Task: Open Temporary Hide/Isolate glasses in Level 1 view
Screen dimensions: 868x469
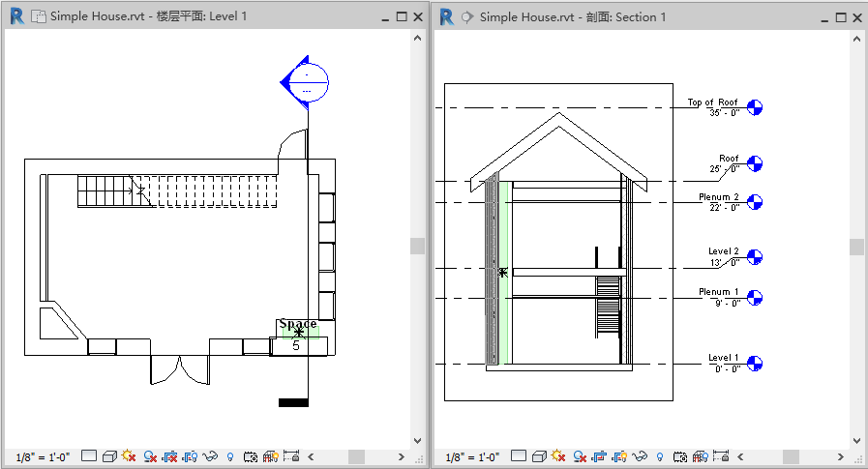Action: click(210, 456)
